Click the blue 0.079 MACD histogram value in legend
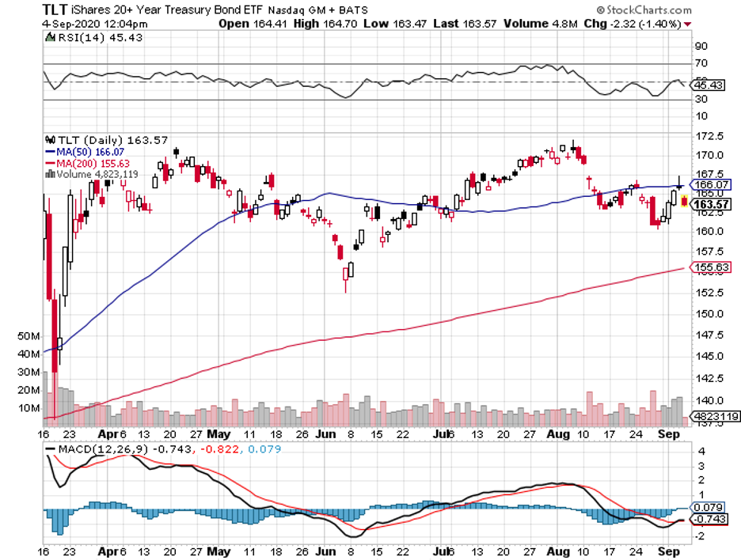The width and height of the screenshot is (741, 560). coord(264,449)
